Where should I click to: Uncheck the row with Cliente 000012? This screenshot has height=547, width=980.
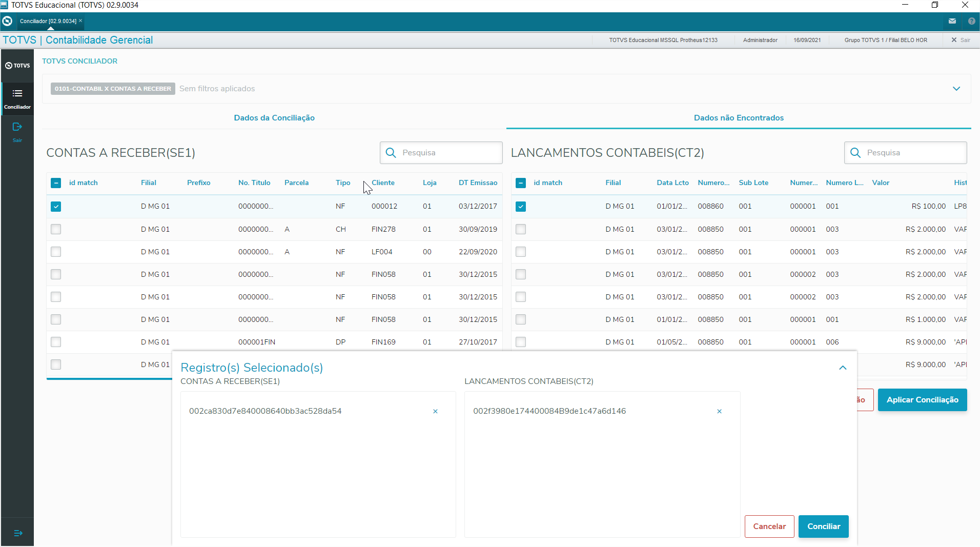(x=56, y=207)
